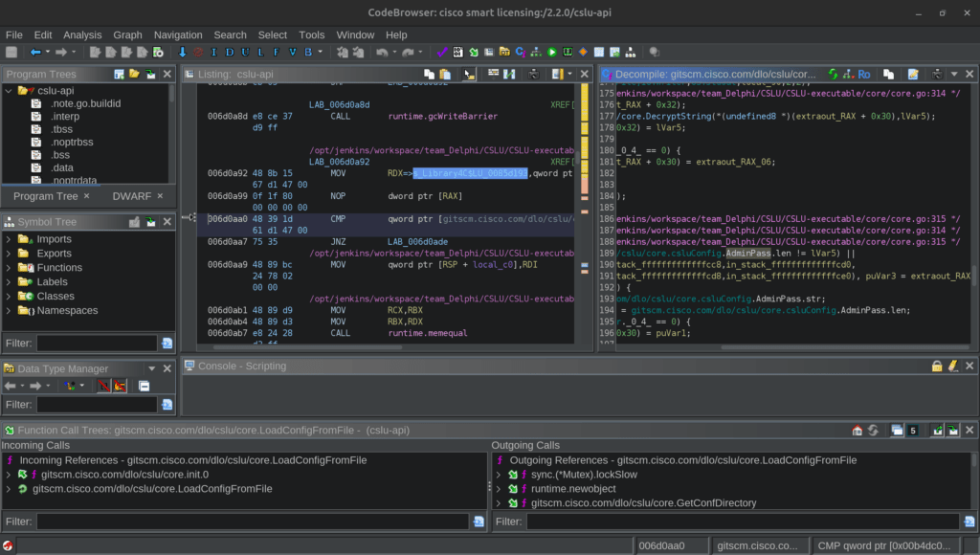Click the Decompile edit-note pencil icon
980x555 pixels.
pyautogui.click(x=913, y=75)
